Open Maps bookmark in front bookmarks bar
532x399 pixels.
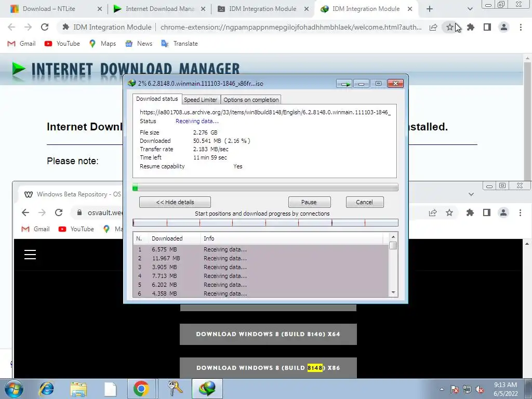click(x=103, y=44)
